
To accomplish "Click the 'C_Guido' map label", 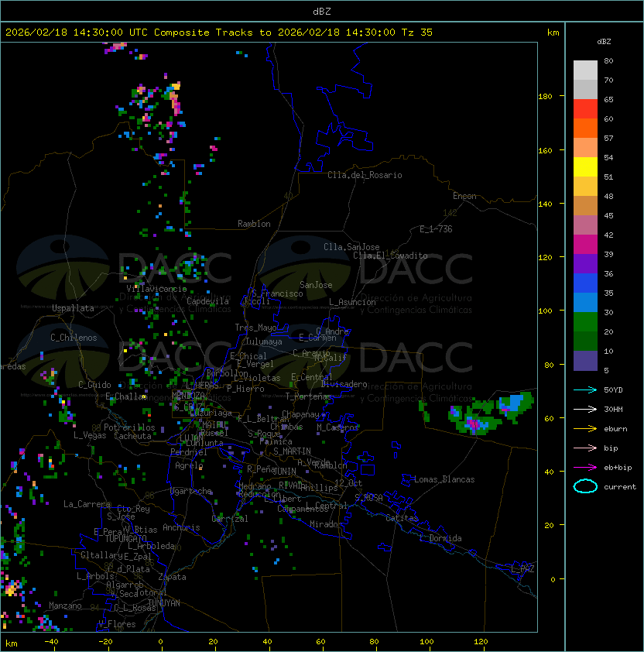I will (x=94, y=385).
